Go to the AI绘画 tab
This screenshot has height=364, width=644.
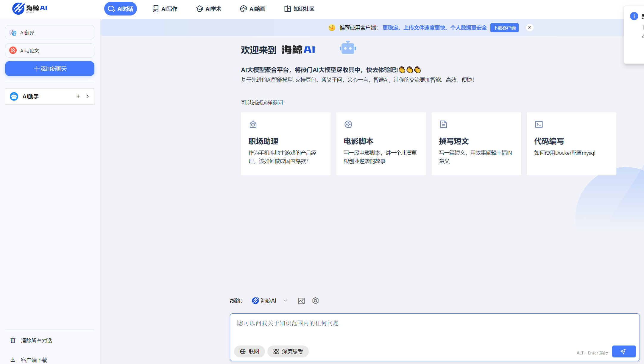point(253,9)
